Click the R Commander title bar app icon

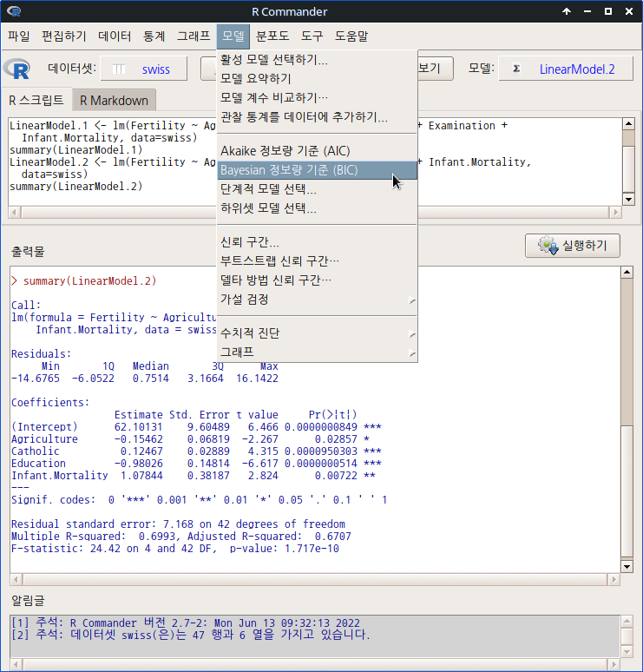pyautogui.click(x=14, y=11)
